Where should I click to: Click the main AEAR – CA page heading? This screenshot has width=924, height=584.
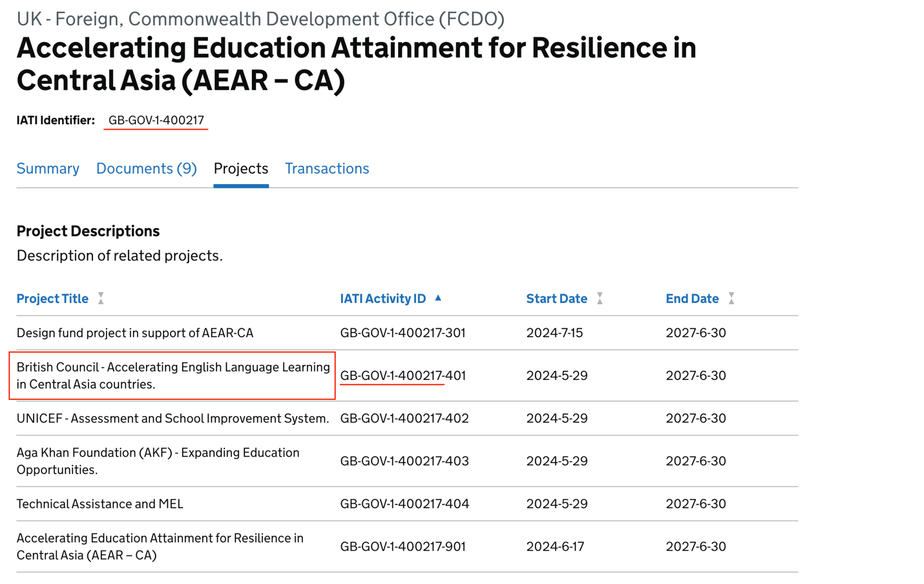(357, 64)
